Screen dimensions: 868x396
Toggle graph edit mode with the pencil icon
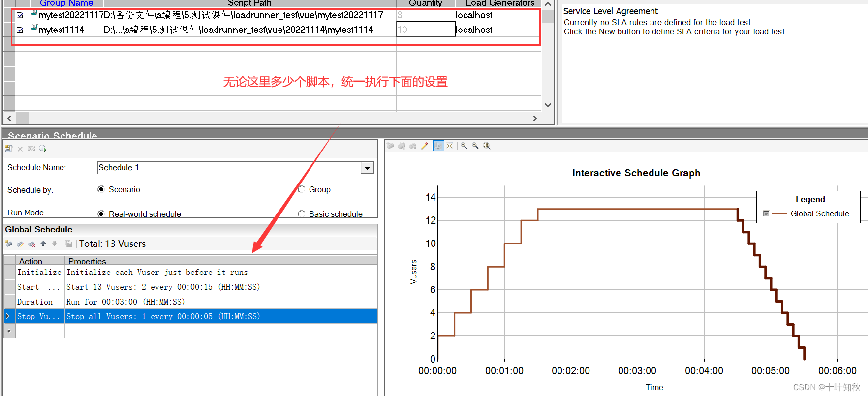424,146
